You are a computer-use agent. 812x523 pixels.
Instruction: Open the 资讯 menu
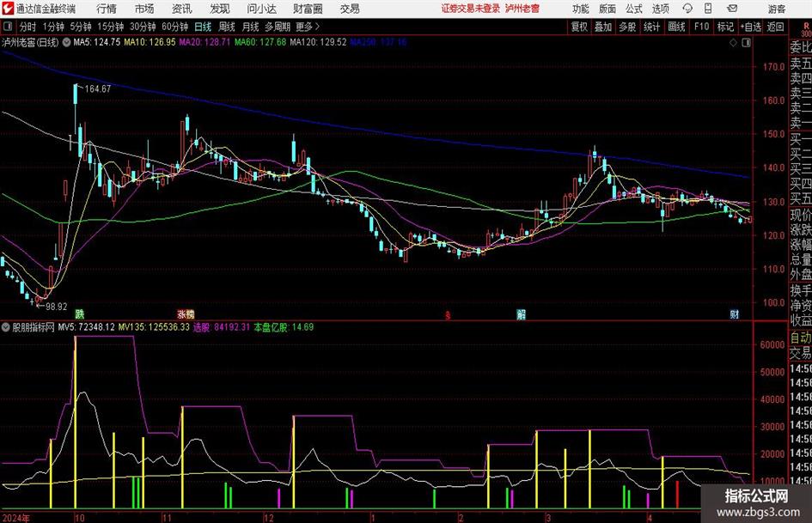tap(182, 9)
